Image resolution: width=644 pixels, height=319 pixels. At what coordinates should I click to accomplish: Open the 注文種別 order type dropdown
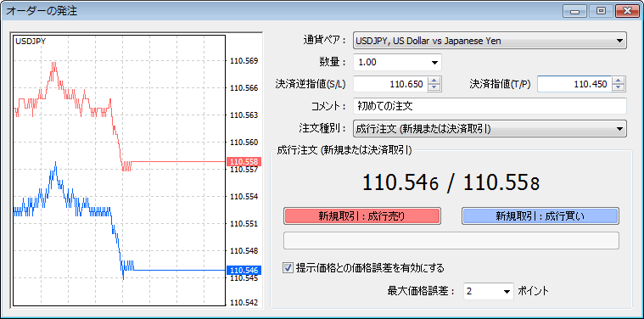tap(490, 128)
